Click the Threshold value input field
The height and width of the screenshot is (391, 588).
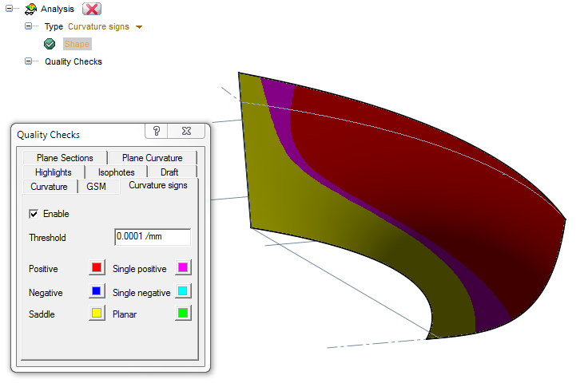[153, 237]
